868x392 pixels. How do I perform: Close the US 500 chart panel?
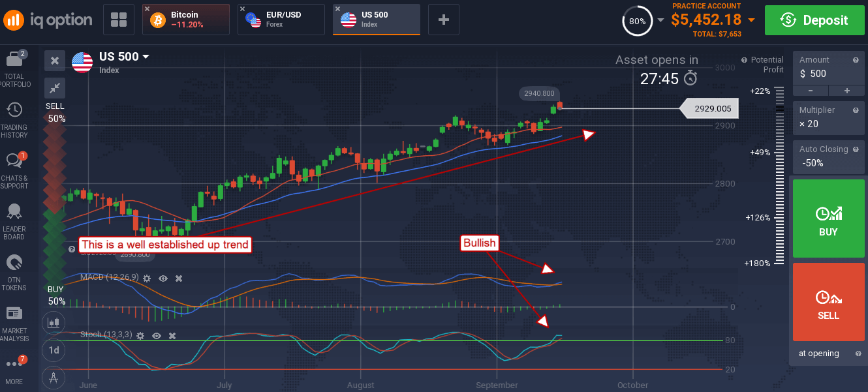click(x=55, y=61)
